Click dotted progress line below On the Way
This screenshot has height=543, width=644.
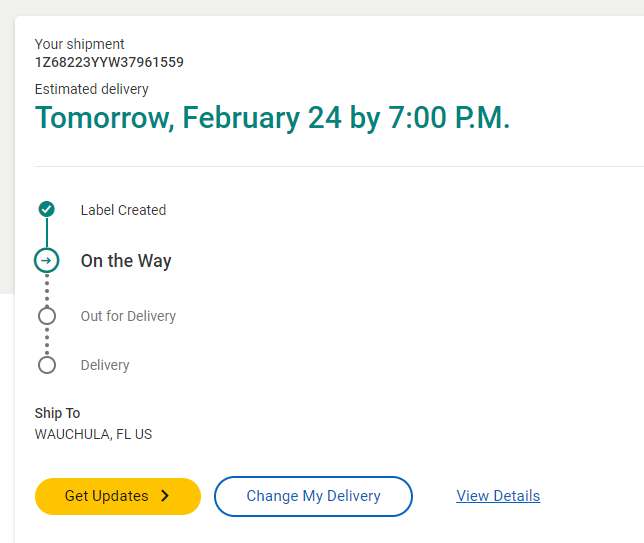tap(46, 290)
